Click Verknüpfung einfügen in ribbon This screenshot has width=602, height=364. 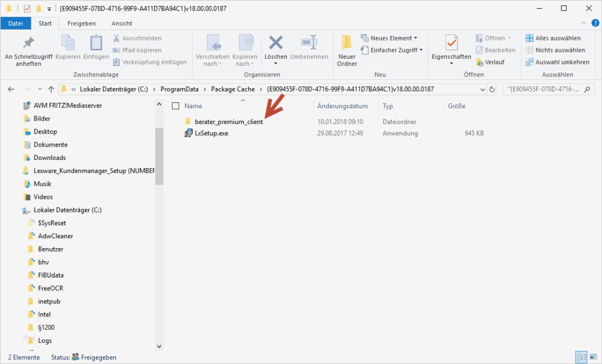tap(150, 62)
